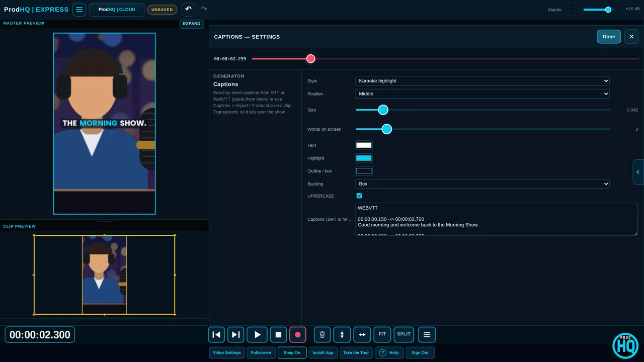Open the Highlight color swatch
Screen dimensions: 644x362
(364, 158)
